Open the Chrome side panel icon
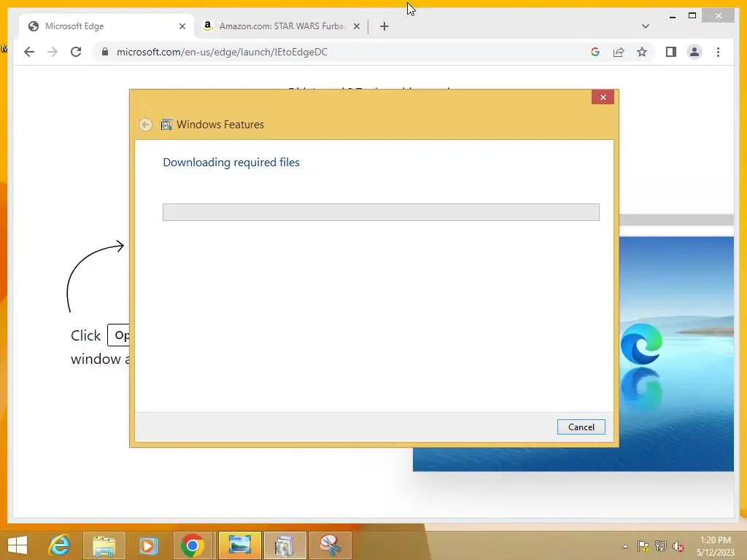Screen dimensions: 747x560 click(671, 52)
